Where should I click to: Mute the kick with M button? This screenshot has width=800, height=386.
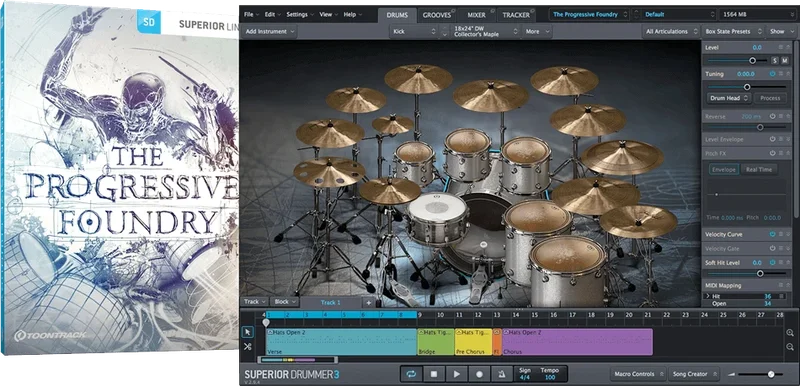click(784, 61)
